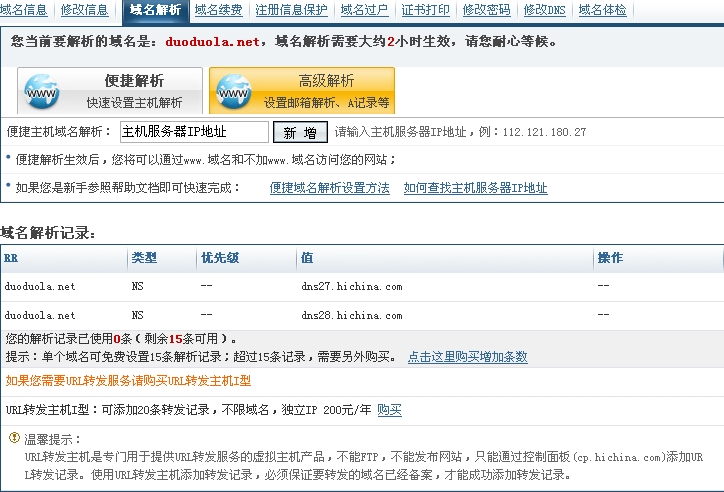Open 便捷域名解析设置方法 help link
This screenshot has width=724, height=492.
(x=330, y=188)
